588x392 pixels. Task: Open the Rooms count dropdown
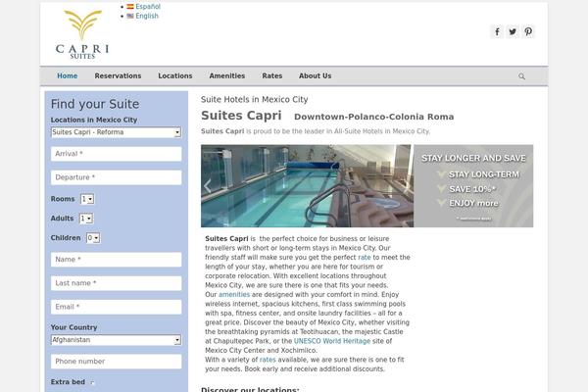click(x=87, y=199)
